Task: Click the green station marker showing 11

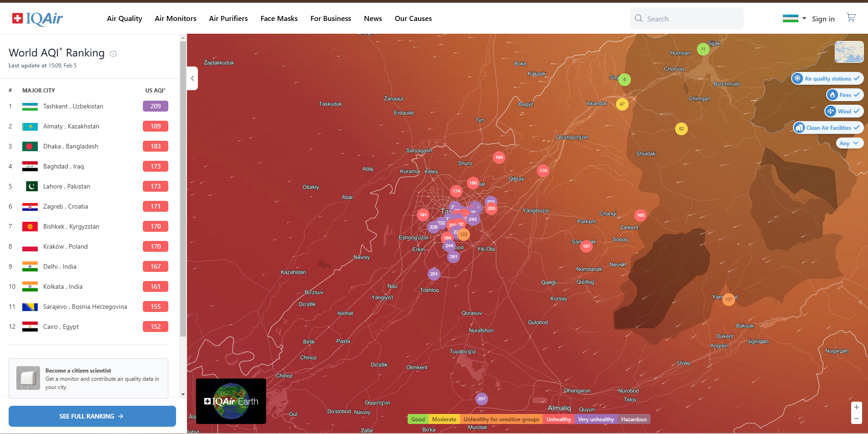Action: pyautogui.click(x=703, y=49)
